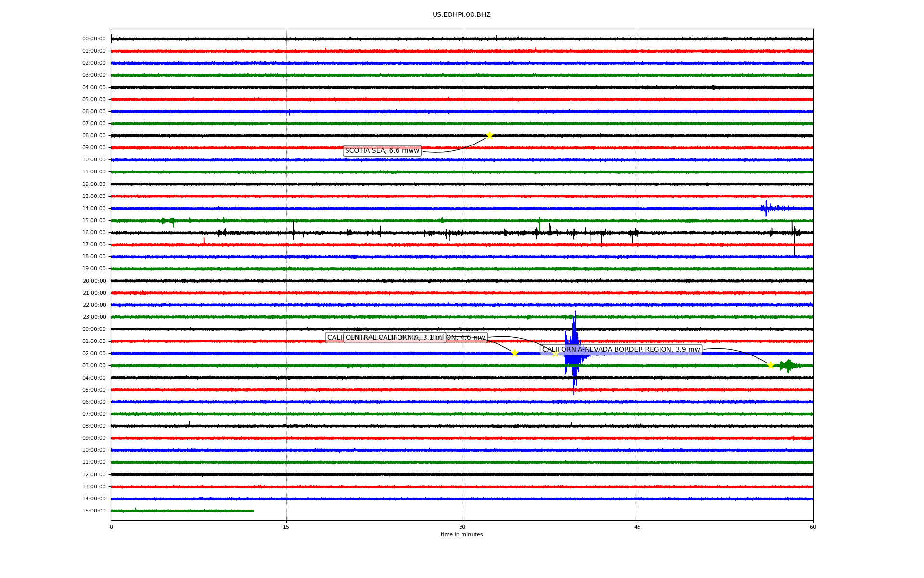Select the 17:00:00 time label
The height and width of the screenshot is (578, 924).
tap(94, 245)
